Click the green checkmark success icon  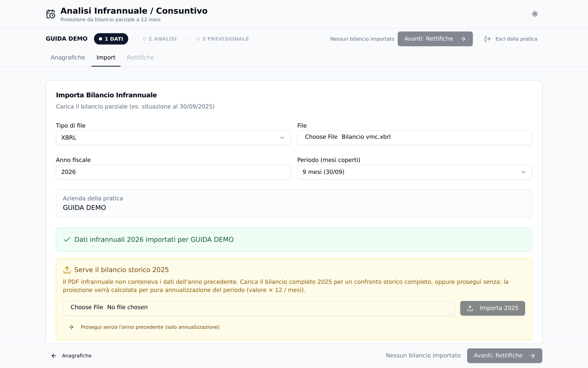point(67,240)
